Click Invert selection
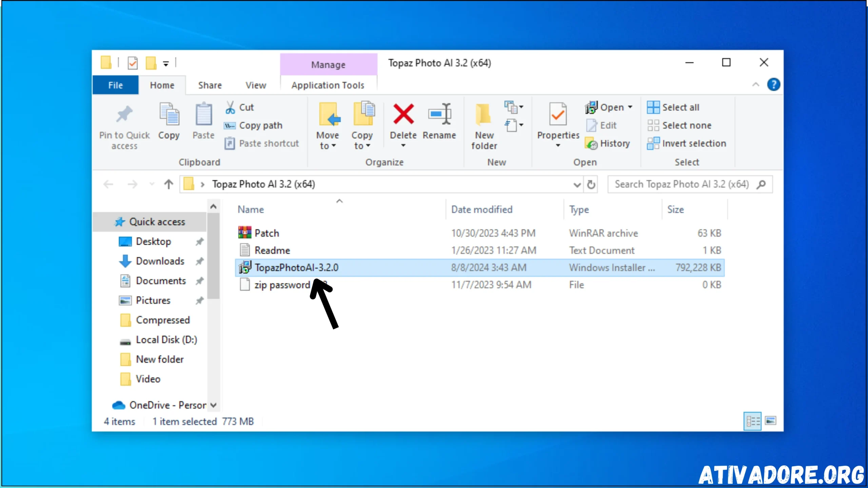This screenshot has height=488, width=868. (x=687, y=143)
